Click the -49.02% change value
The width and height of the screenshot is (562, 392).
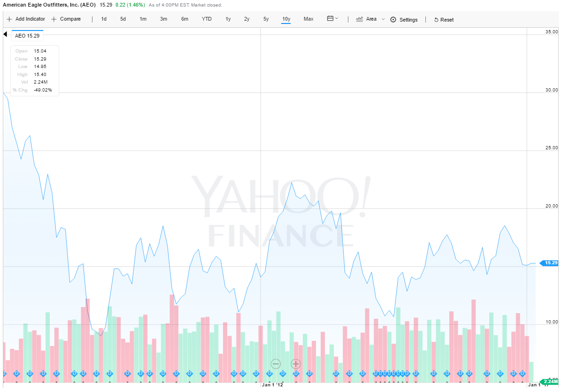pos(43,90)
